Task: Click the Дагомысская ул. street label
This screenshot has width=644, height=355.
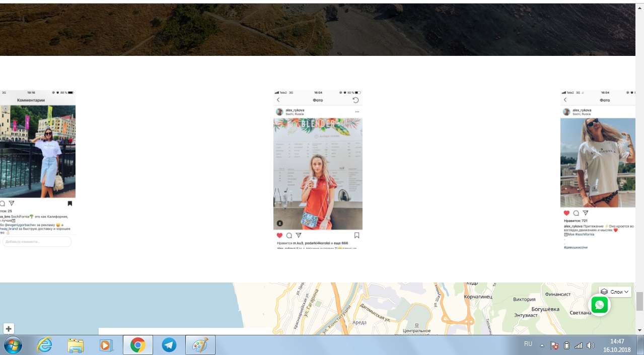Action: tap(375, 312)
